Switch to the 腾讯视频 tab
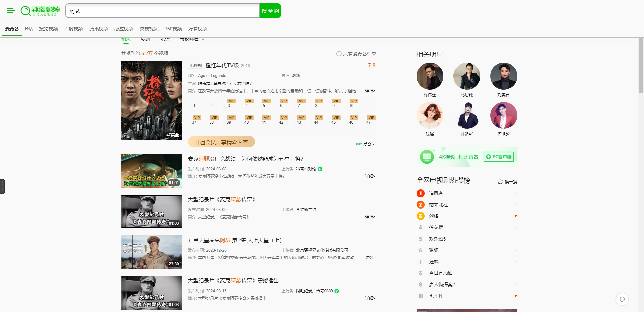Image resolution: width=644 pixels, height=312 pixels. click(x=99, y=29)
